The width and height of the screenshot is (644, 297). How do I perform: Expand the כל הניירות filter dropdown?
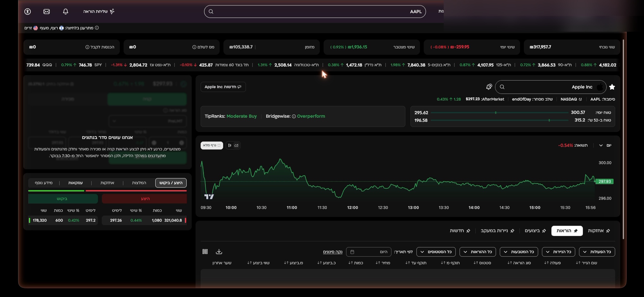point(558,252)
